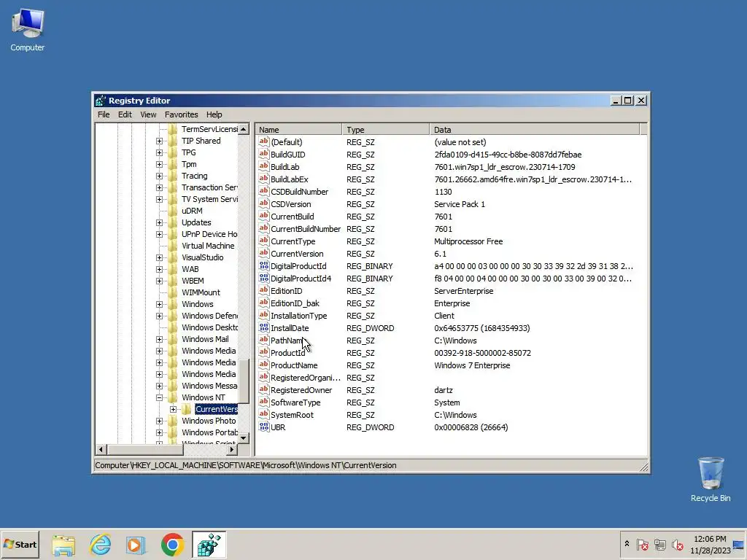Select the uDRM key in tree
747x560 pixels.
pos(192,211)
